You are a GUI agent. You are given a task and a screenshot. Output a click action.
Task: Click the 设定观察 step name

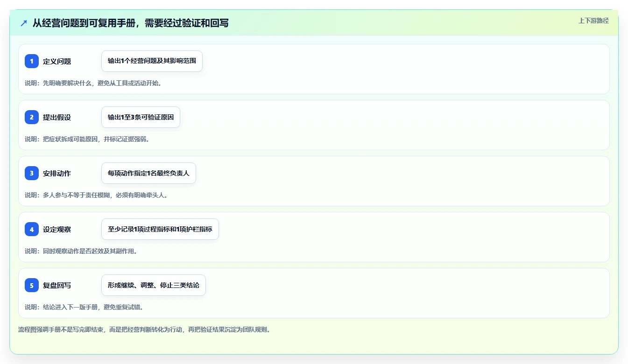[57, 229]
